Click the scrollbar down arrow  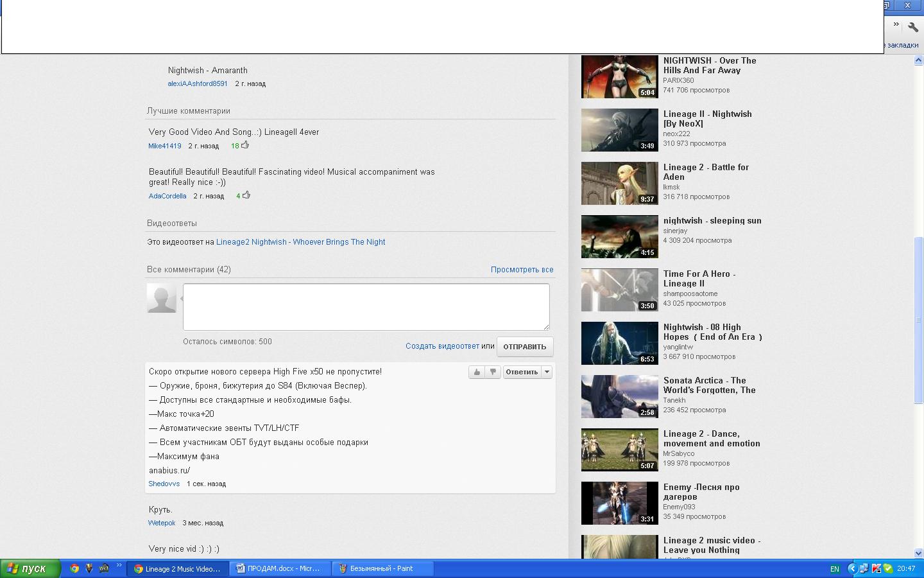[x=918, y=553]
